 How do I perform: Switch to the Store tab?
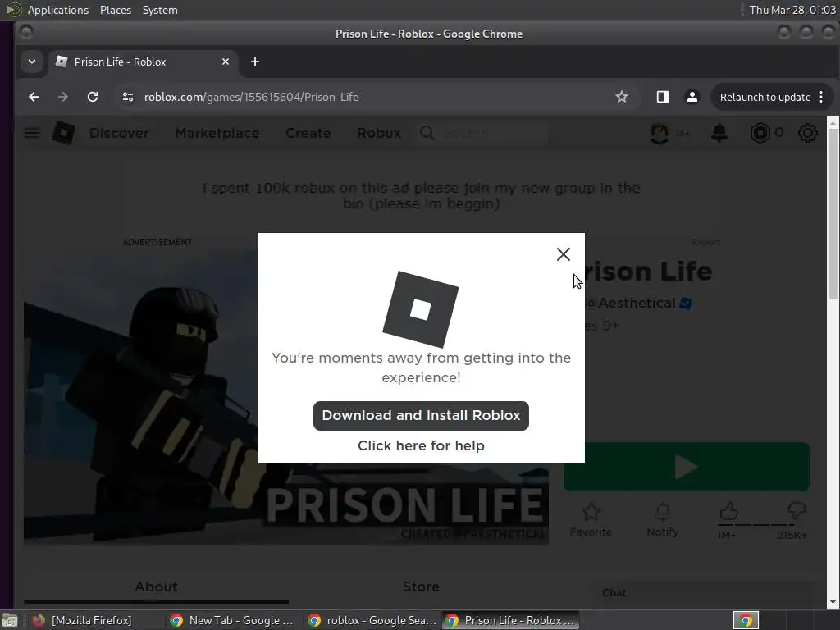(421, 587)
